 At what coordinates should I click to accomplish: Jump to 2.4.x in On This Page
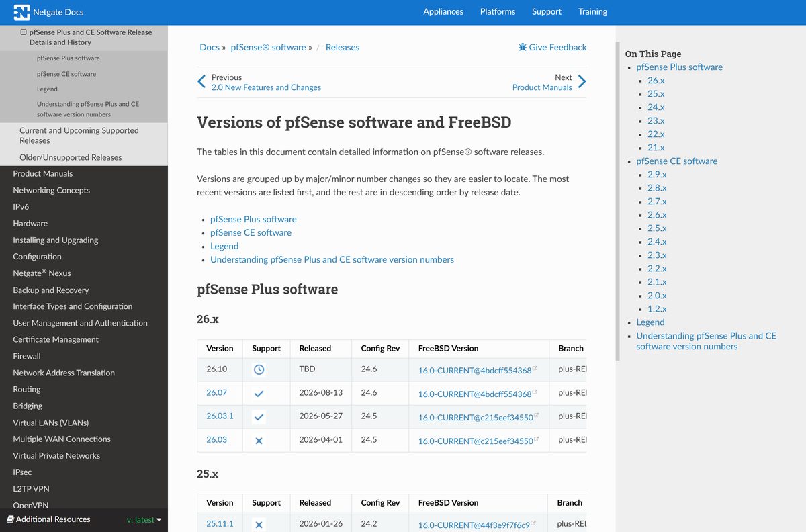click(657, 242)
